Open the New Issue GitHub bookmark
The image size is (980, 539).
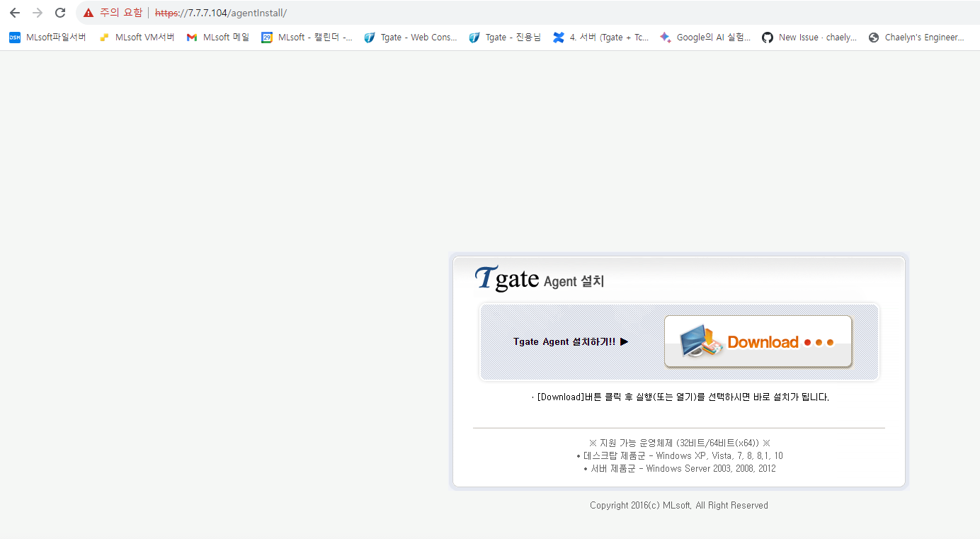809,38
